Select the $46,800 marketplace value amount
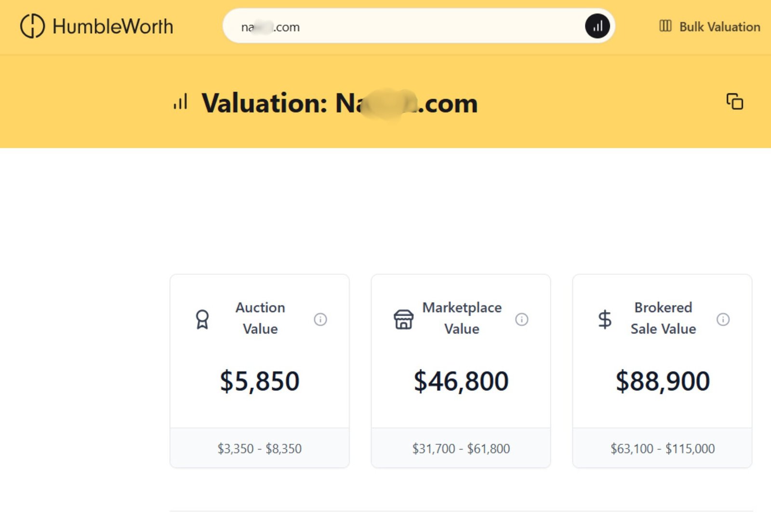 [461, 381]
